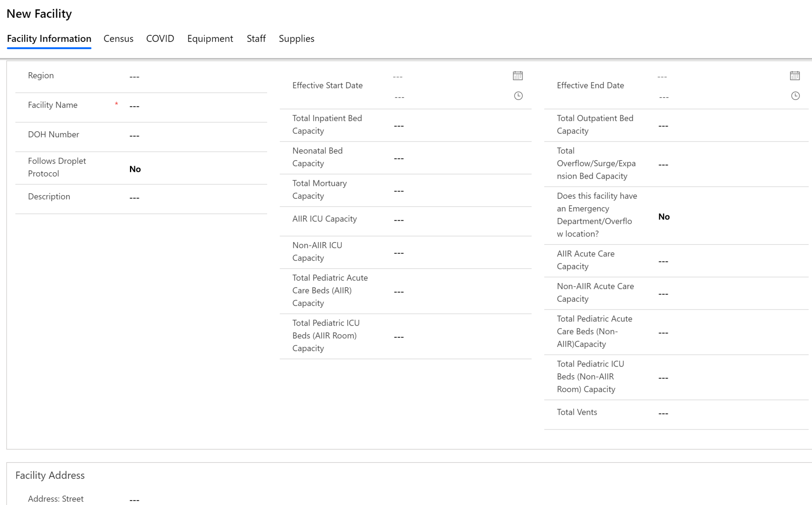
Task: Click the Equipment tab
Action: click(210, 39)
